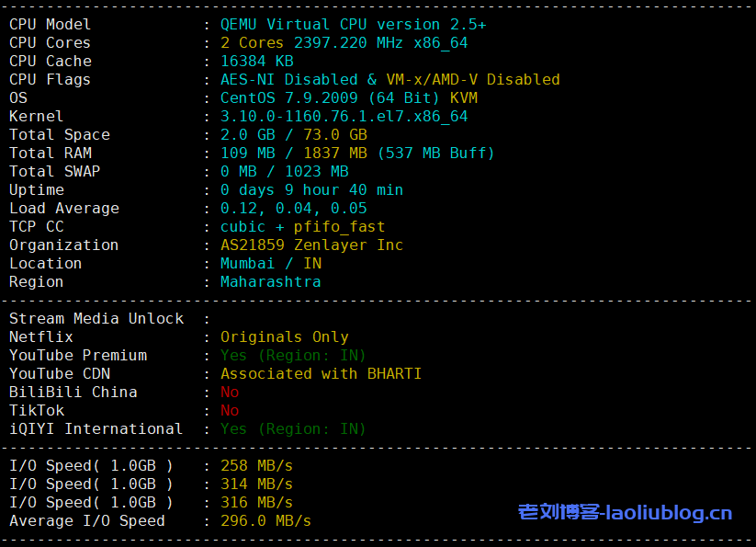Select the Associated with BHARTI text
Screen dimensions: 756x547
[321, 374]
